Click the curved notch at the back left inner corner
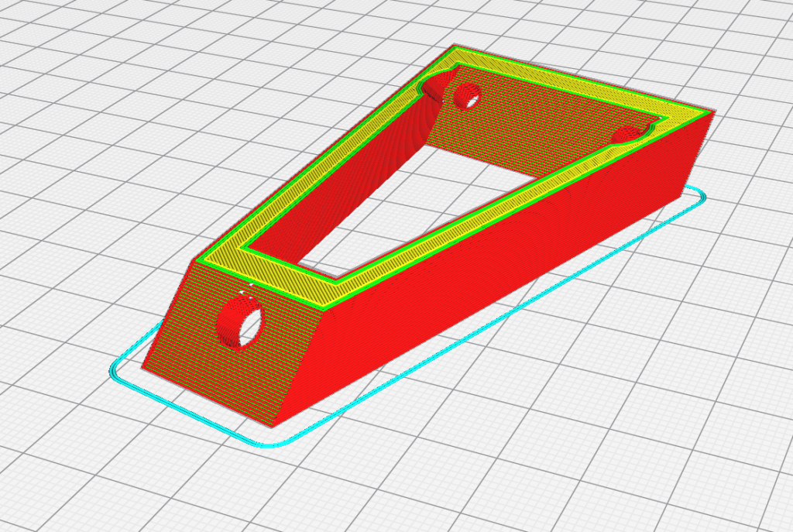 pyautogui.click(x=438, y=87)
